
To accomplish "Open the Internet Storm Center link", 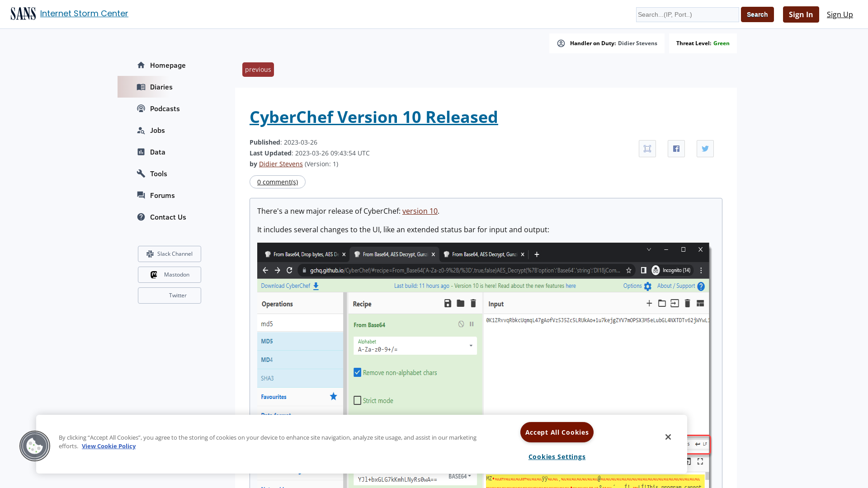I will tap(84, 14).
